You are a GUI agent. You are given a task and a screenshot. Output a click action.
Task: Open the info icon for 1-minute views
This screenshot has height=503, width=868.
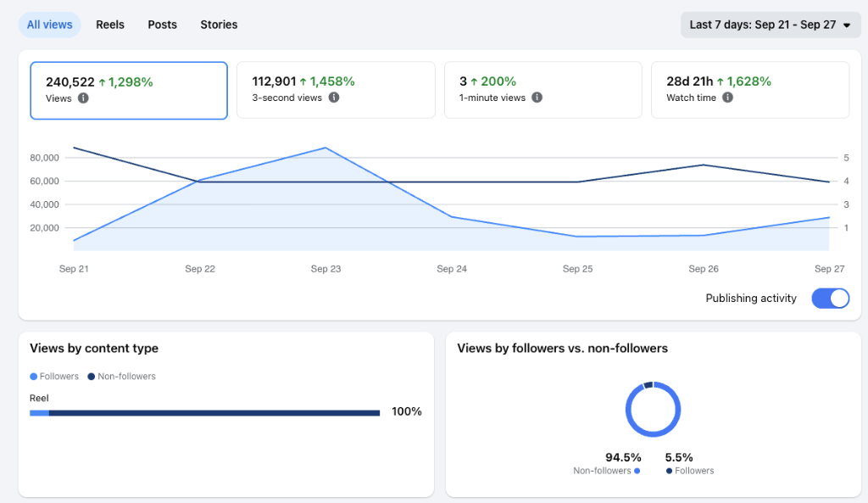537,98
